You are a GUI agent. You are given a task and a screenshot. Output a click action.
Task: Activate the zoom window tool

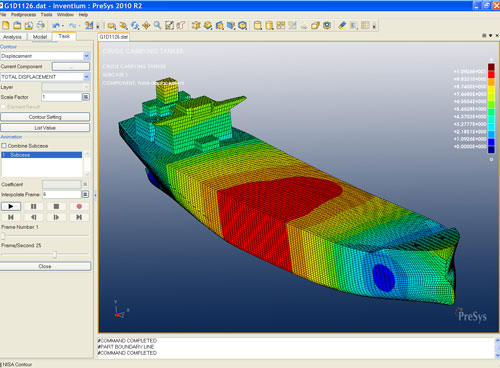[111, 25]
